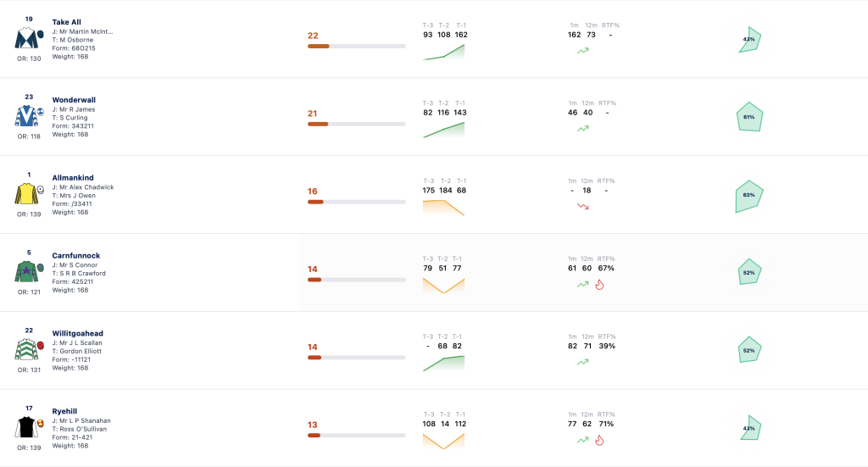Screen dimensions: 868x467
Task: Click Ryehill's black jockey silks icon
Action: (x=26, y=428)
